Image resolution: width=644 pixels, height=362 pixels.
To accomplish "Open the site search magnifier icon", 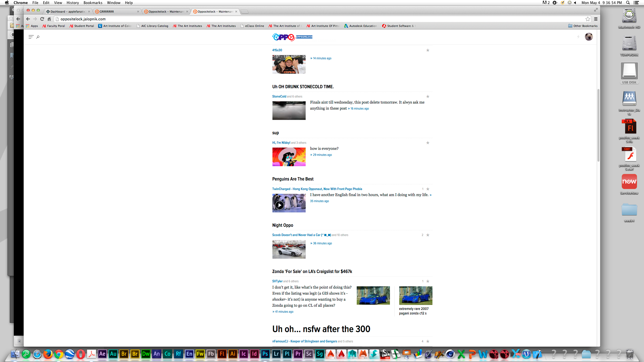I will click(x=38, y=37).
